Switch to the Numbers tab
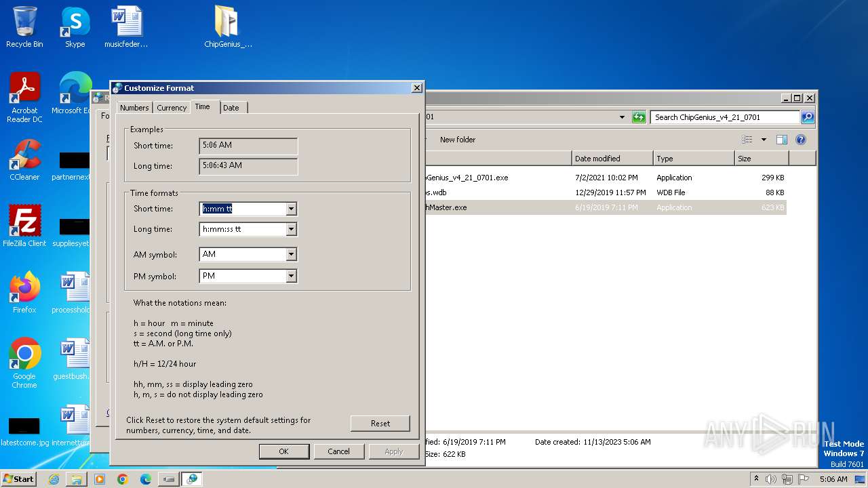Viewport: 868px width, 488px height. pos(134,108)
